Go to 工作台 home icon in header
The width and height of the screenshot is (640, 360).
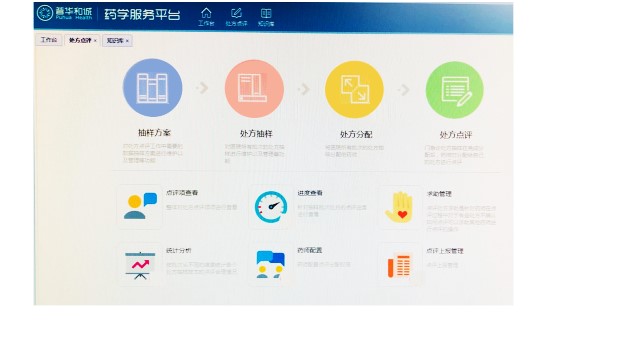(x=206, y=17)
